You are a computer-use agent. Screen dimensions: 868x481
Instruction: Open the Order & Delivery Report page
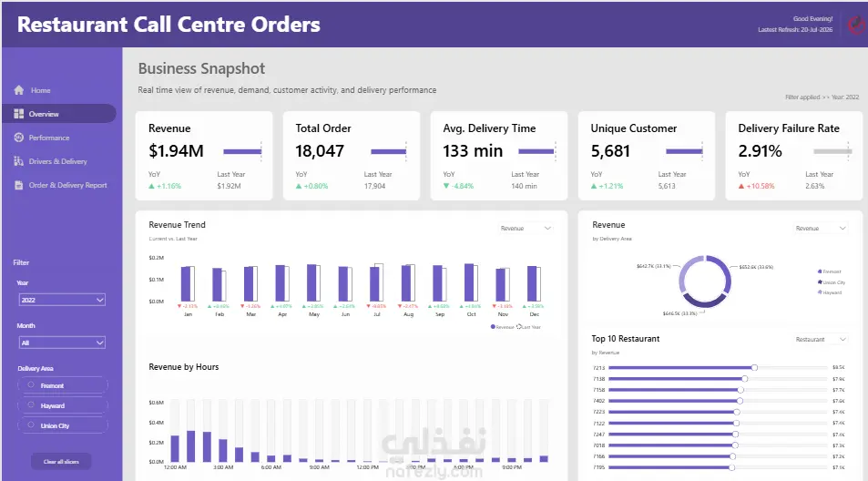[67, 185]
